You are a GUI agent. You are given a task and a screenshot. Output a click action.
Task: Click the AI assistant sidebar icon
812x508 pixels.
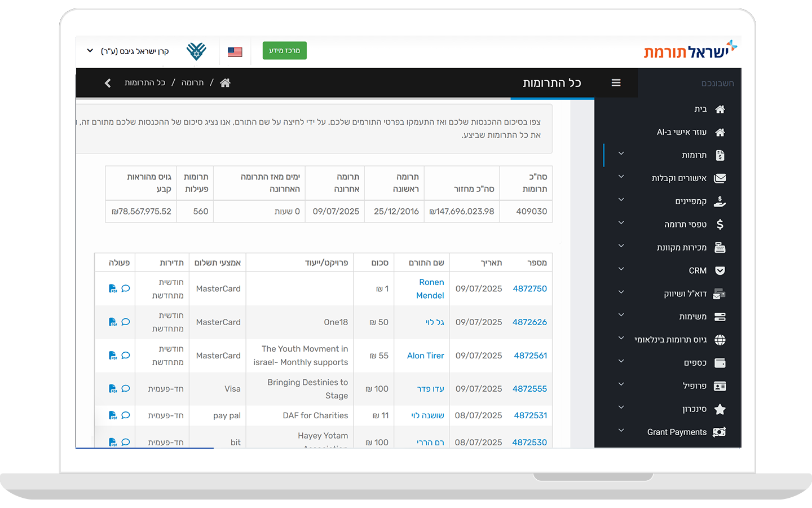tap(720, 132)
